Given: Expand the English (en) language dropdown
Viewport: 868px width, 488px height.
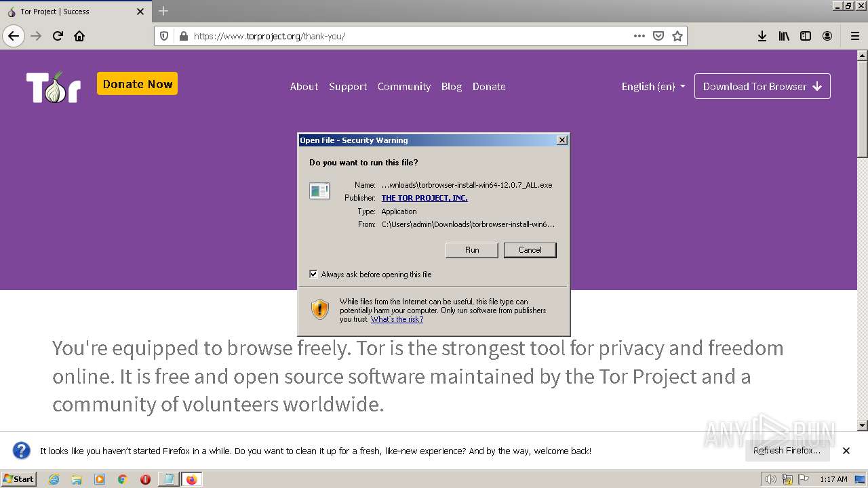Looking at the screenshot, I should pyautogui.click(x=653, y=86).
